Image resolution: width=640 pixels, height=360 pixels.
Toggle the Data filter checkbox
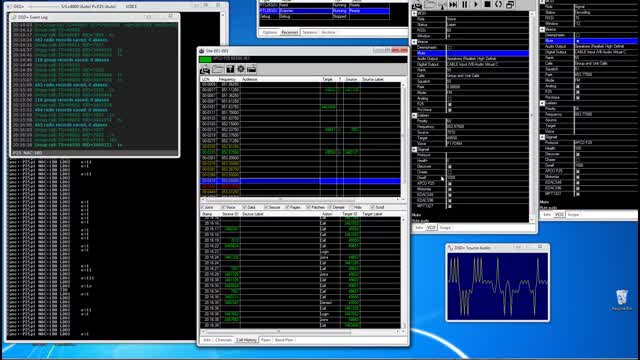pos(244,207)
